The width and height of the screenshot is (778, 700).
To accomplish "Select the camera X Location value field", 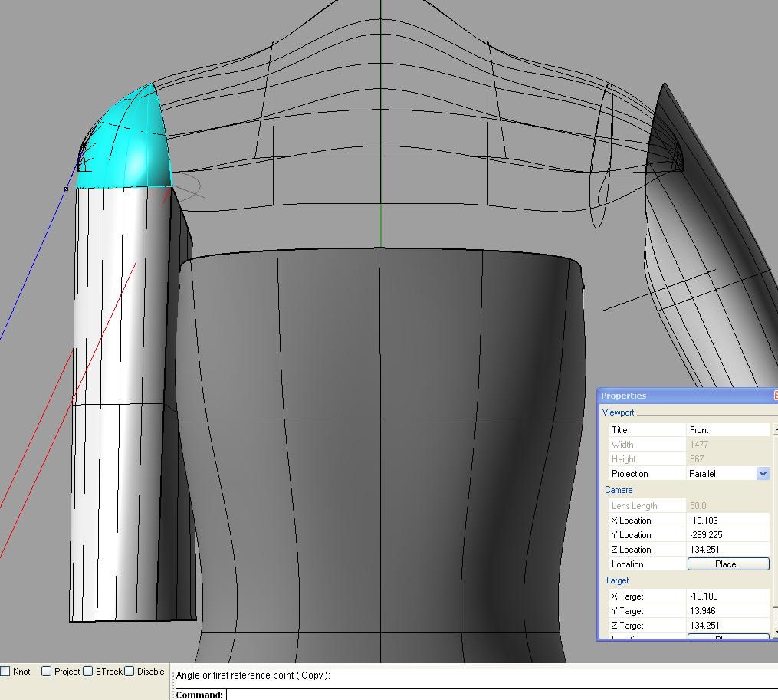I will (x=727, y=521).
